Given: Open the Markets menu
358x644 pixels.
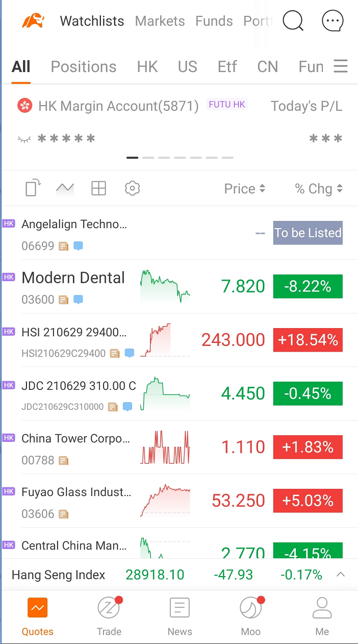Looking at the screenshot, I should (160, 21).
